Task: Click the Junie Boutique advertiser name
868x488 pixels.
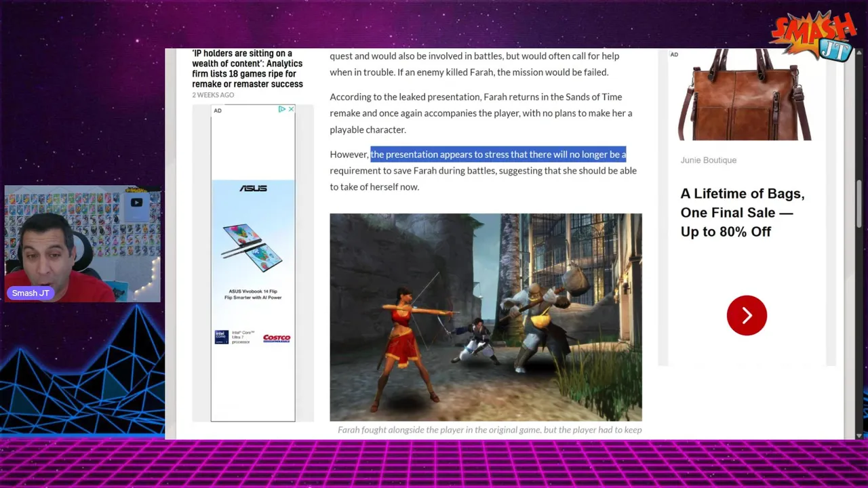Action: [708, 160]
